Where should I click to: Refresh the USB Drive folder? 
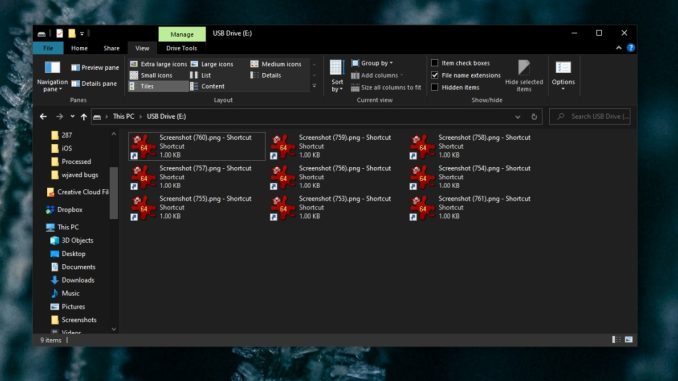(x=534, y=116)
